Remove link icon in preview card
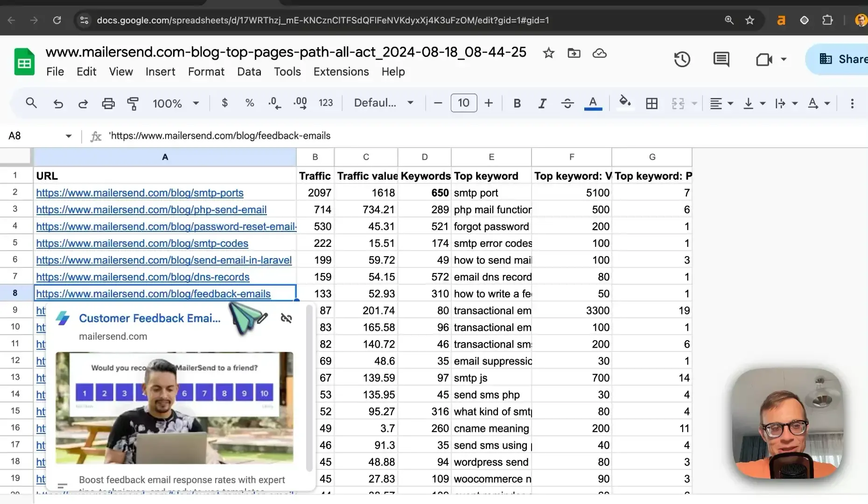Screen dimensions: 868x504 tap(287, 318)
